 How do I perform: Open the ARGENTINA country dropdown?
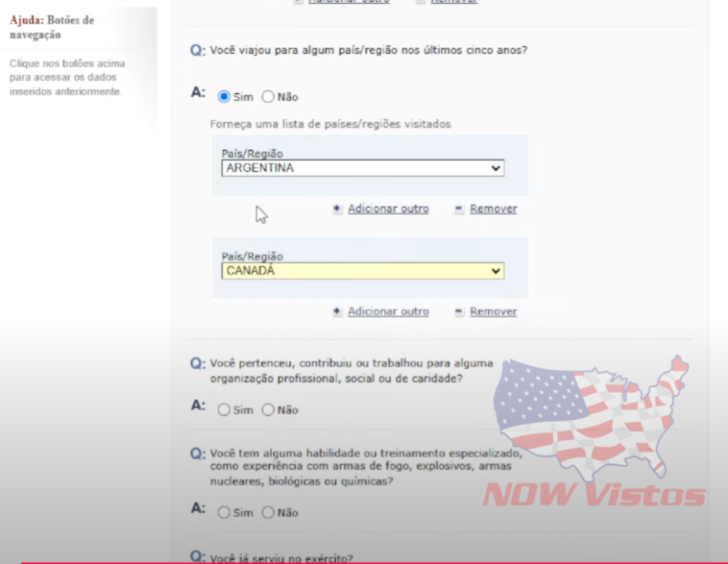(362, 168)
